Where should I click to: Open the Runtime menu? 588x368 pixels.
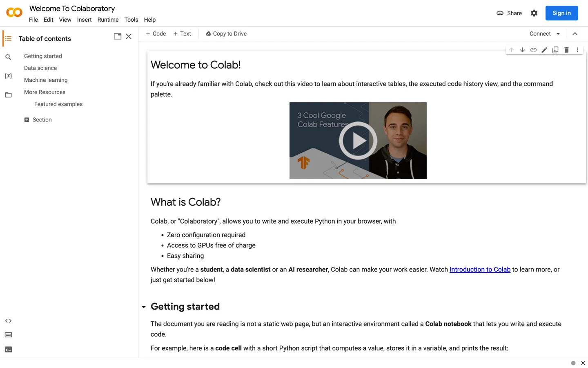click(x=108, y=20)
